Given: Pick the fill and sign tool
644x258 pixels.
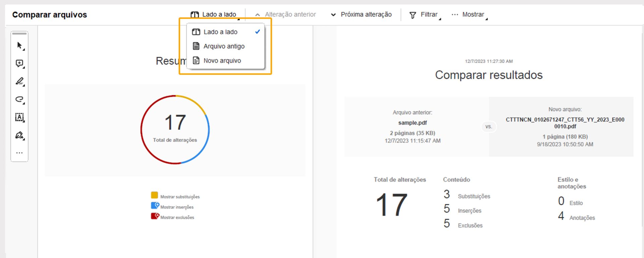Looking at the screenshot, I should (x=20, y=135).
